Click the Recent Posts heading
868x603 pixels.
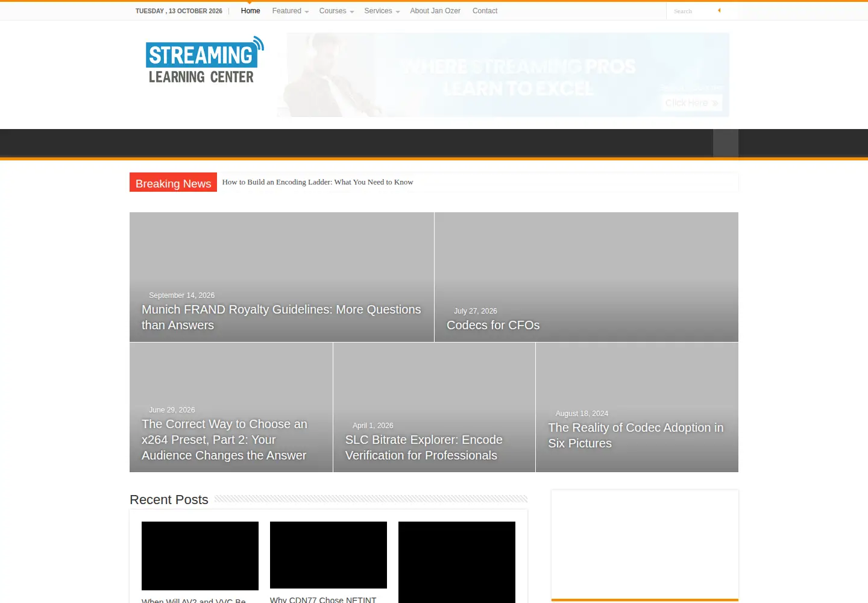click(x=169, y=500)
